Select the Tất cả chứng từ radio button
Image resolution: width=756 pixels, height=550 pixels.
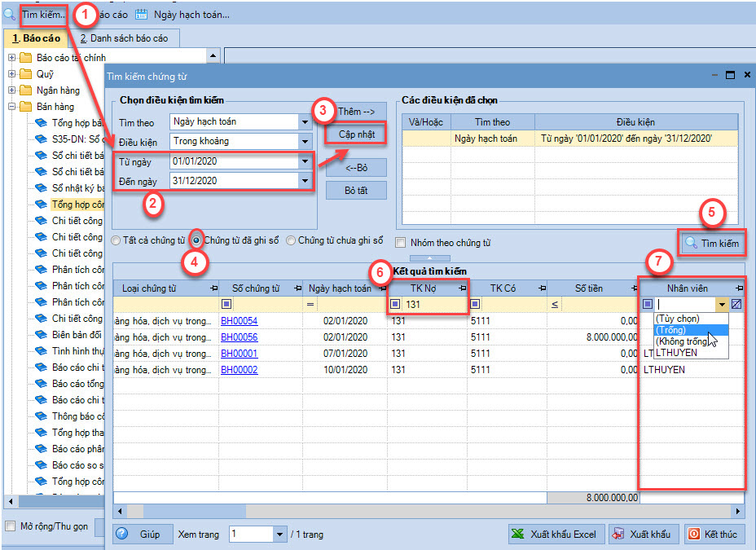pyautogui.click(x=116, y=240)
